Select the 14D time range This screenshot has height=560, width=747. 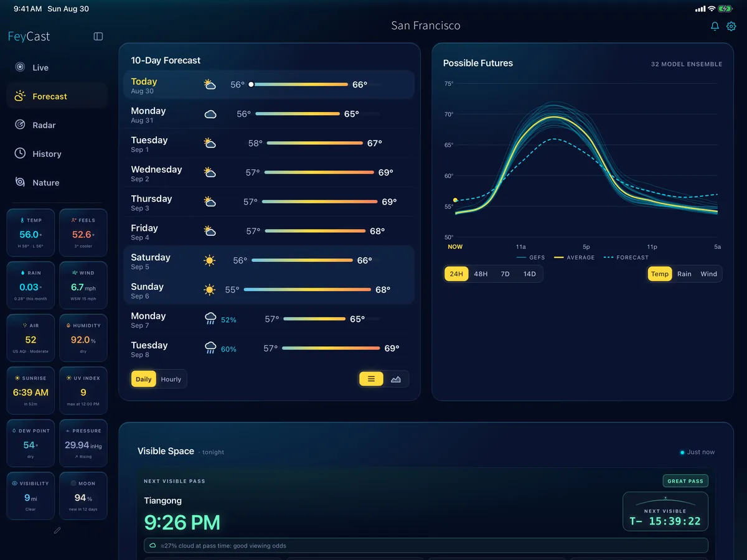pos(530,274)
